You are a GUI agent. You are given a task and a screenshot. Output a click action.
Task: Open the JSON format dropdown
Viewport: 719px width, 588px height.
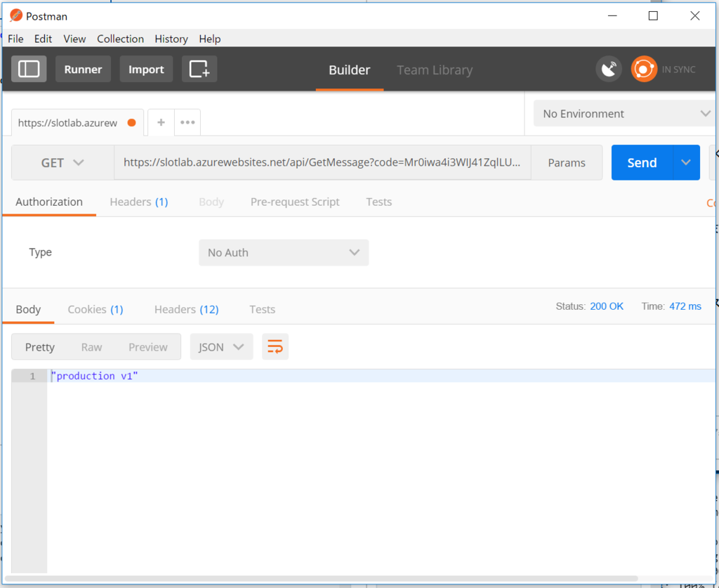coord(221,347)
